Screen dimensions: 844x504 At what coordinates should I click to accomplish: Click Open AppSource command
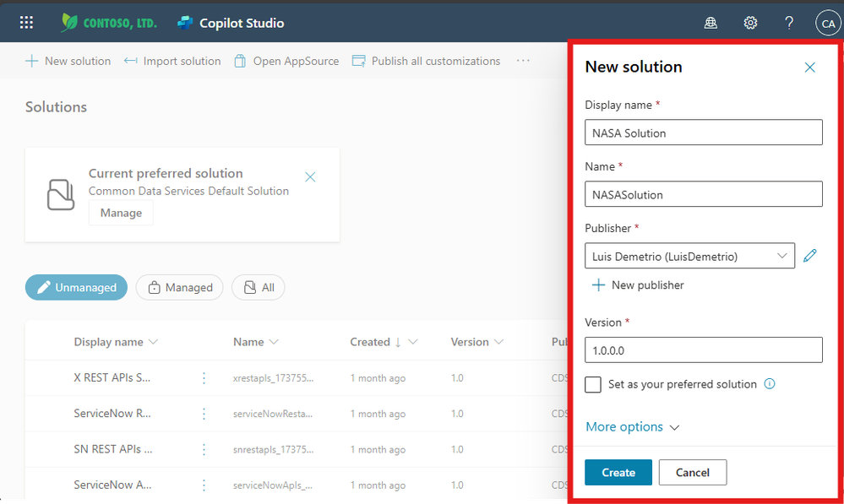[286, 61]
